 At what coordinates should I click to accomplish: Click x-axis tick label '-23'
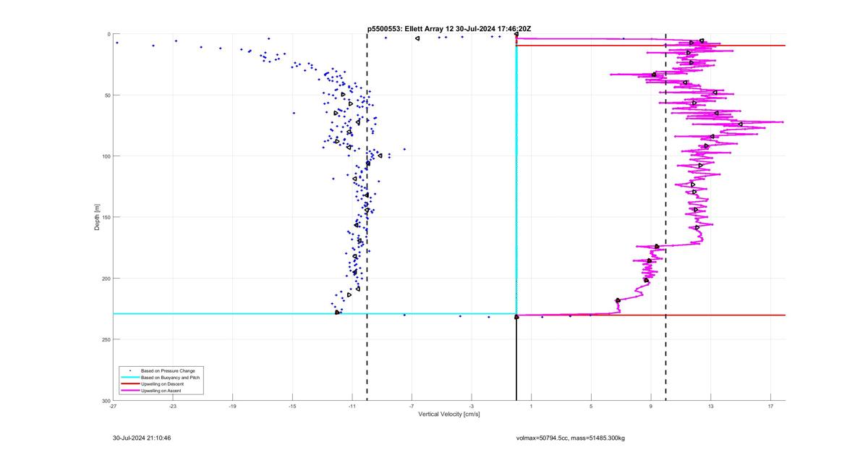(173, 407)
